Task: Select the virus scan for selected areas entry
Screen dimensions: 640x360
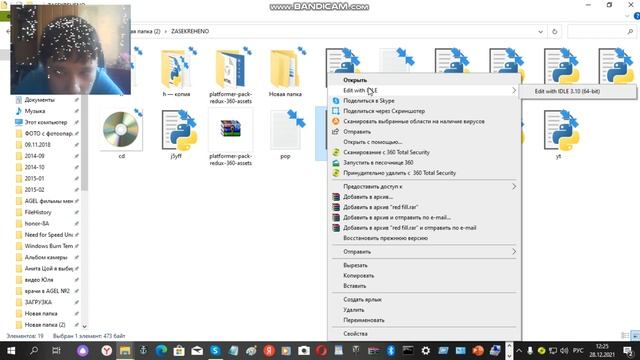Action: [413, 121]
